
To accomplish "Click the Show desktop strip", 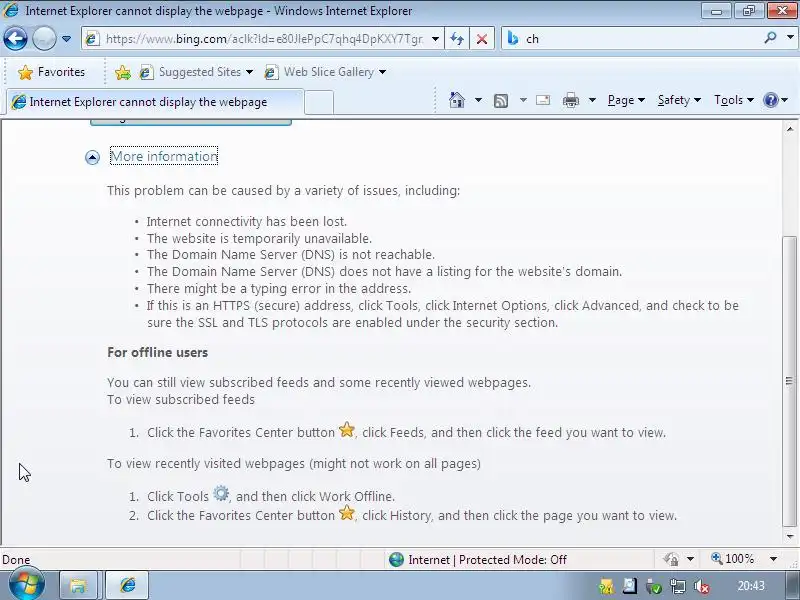I will click(792, 585).
